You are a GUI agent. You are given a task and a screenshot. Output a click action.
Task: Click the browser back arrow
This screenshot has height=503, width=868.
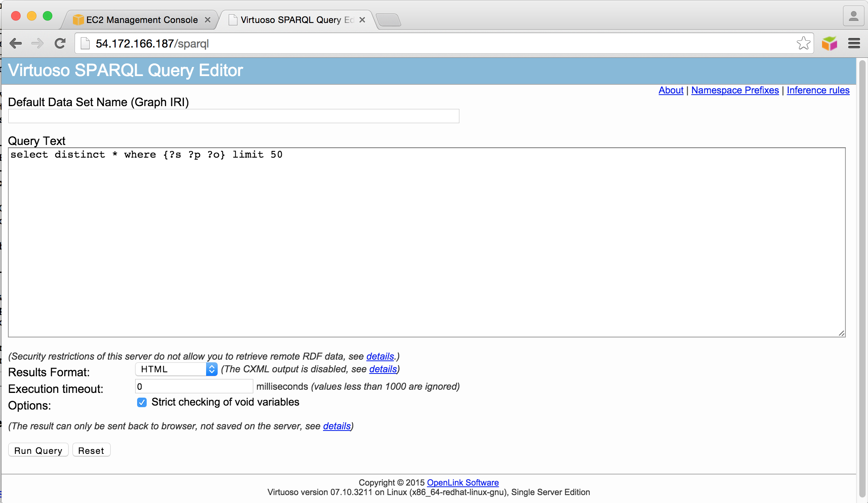[15, 43]
